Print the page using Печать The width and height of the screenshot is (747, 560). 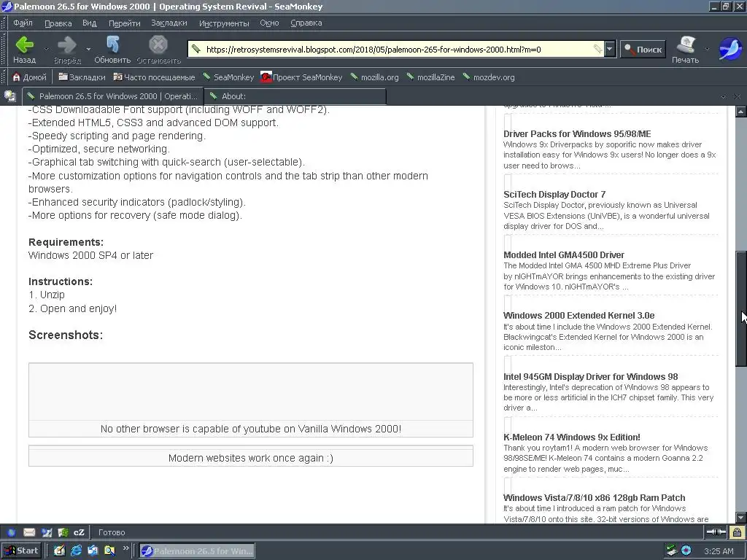[x=685, y=50]
